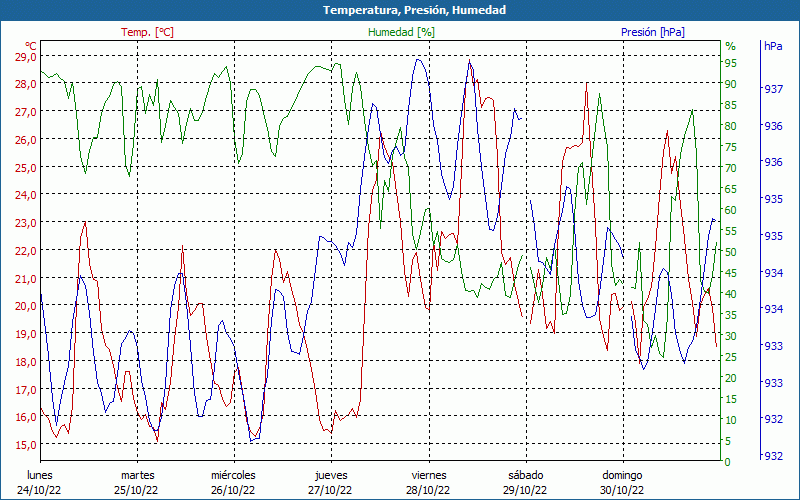Click the date '26/10/22'
This screenshot has height=500, width=800.
pyautogui.click(x=233, y=490)
